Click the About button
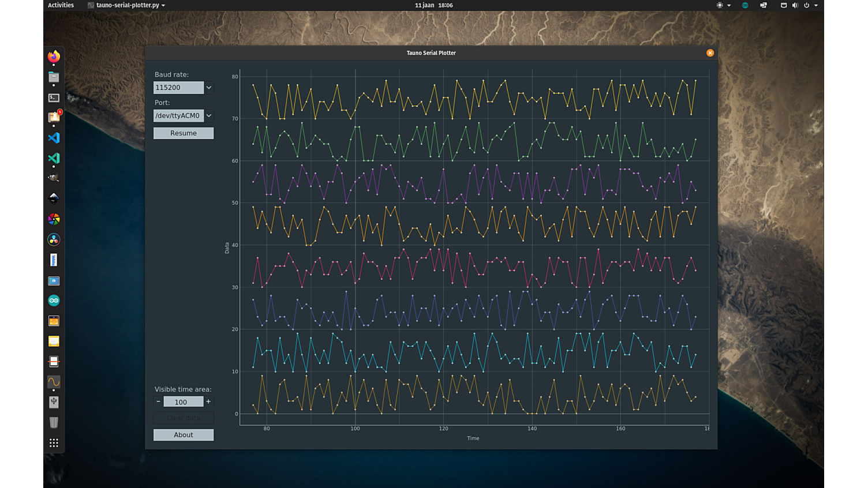 184,435
